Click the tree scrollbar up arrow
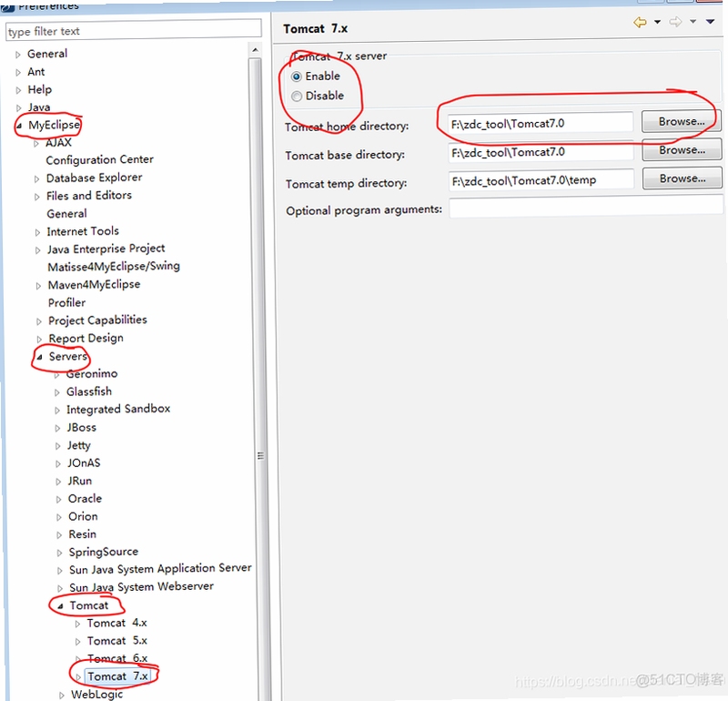This screenshot has height=701, width=728. pyautogui.click(x=255, y=50)
